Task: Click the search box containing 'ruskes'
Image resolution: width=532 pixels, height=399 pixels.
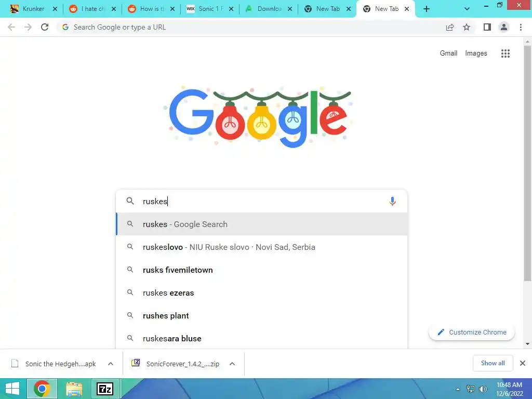Action: coord(261,201)
